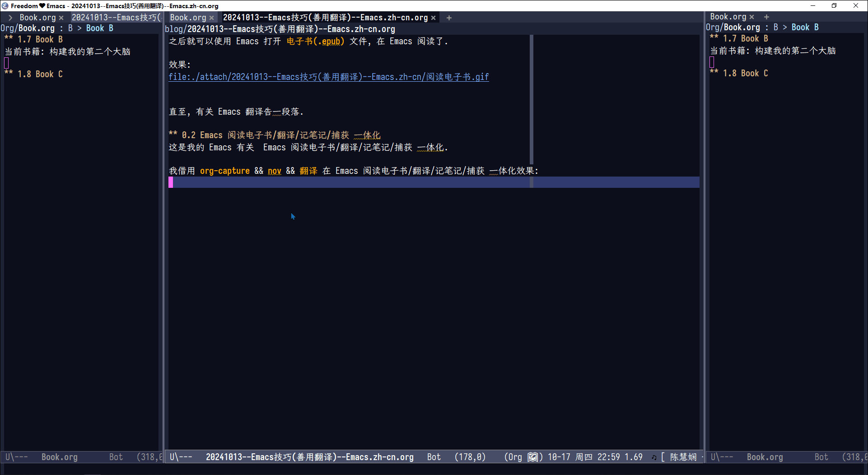Click Book B breadcrumb in left pane

[x=99, y=28]
